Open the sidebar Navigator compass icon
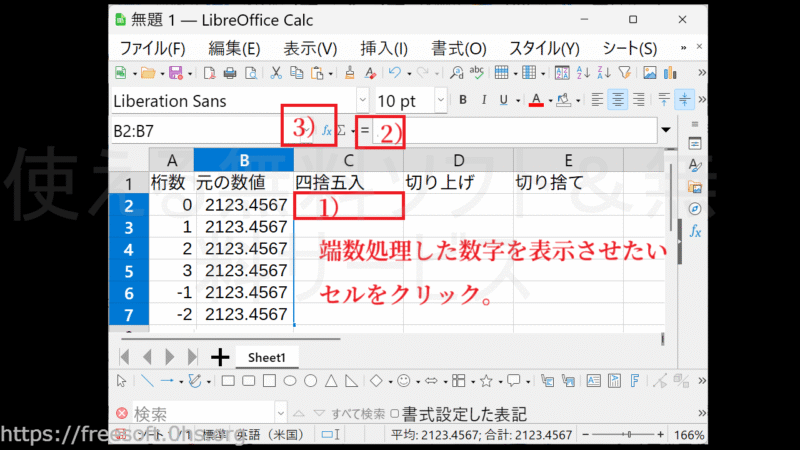 pyautogui.click(x=695, y=209)
